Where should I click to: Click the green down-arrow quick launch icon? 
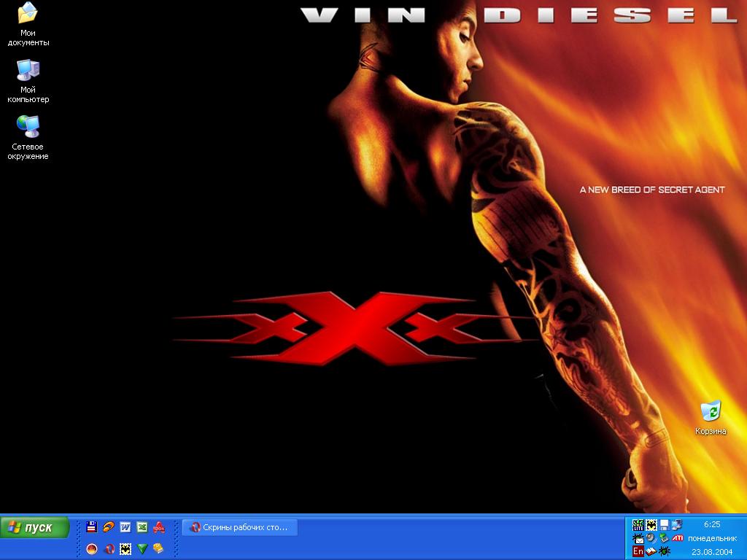142,548
